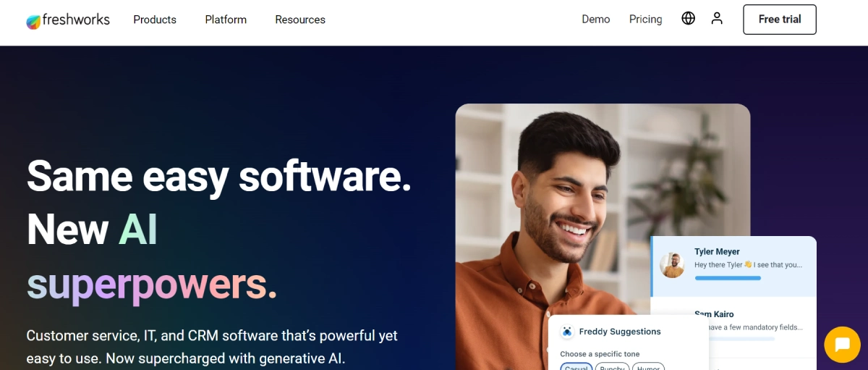
Task: Open the yellow chat widget
Action: pyautogui.click(x=842, y=344)
